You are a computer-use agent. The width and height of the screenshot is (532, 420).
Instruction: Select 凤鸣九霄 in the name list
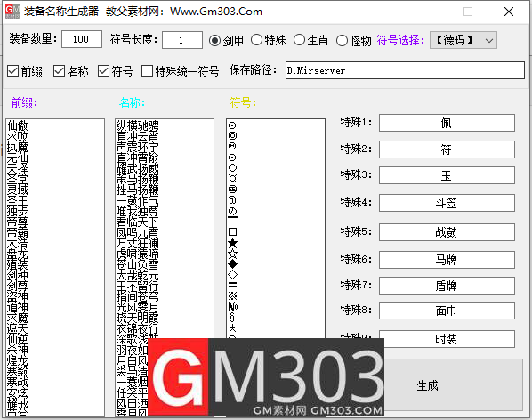pyautogui.click(x=137, y=232)
